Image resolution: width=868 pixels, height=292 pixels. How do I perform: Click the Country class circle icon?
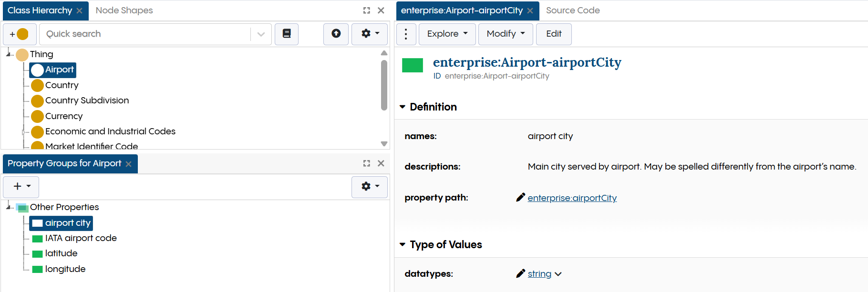[37, 86]
